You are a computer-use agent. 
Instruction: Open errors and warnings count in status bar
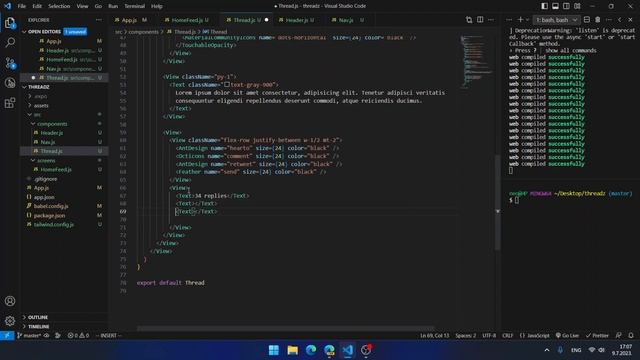78,336
